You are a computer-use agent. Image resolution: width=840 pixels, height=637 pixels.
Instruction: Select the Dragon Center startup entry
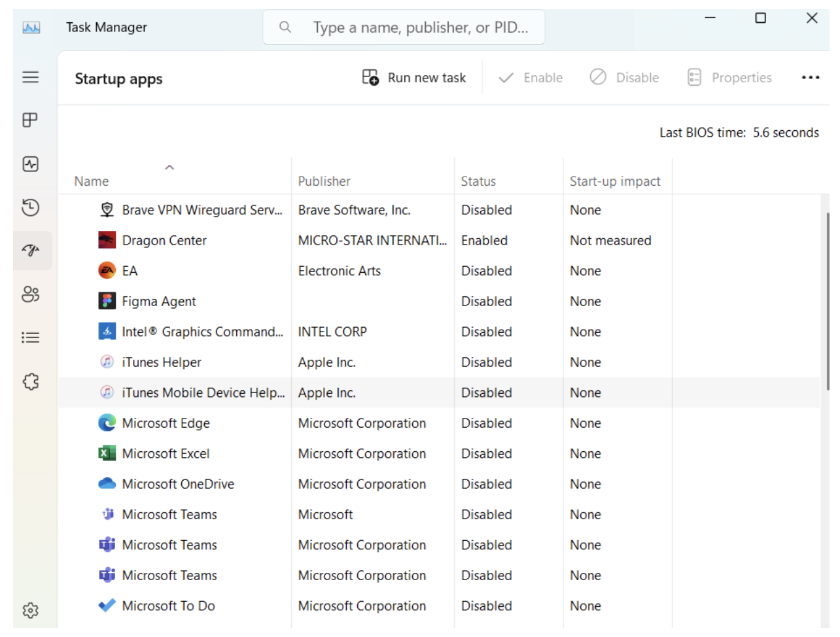tap(164, 240)
